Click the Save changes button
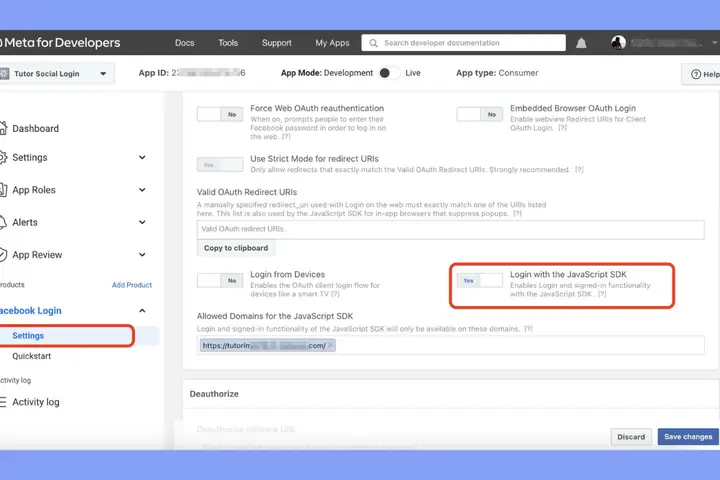The height and width of the screenshot is (480, 720). pos(688,437)
